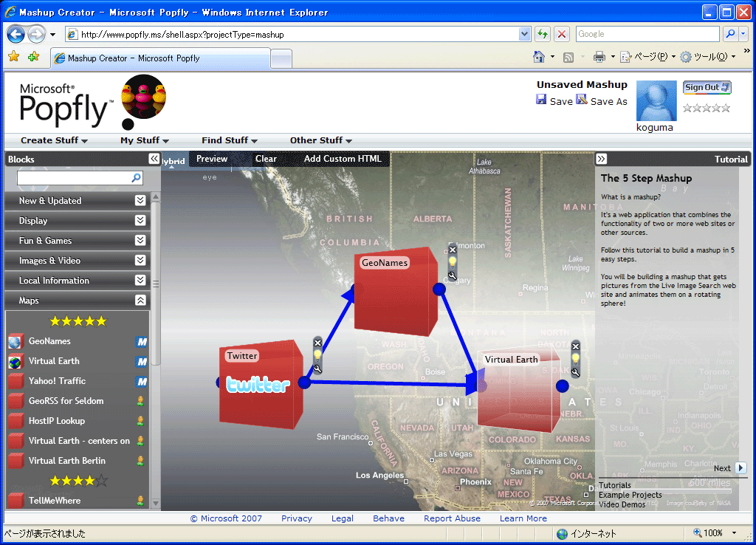Open the Report Abuse link

453,518
